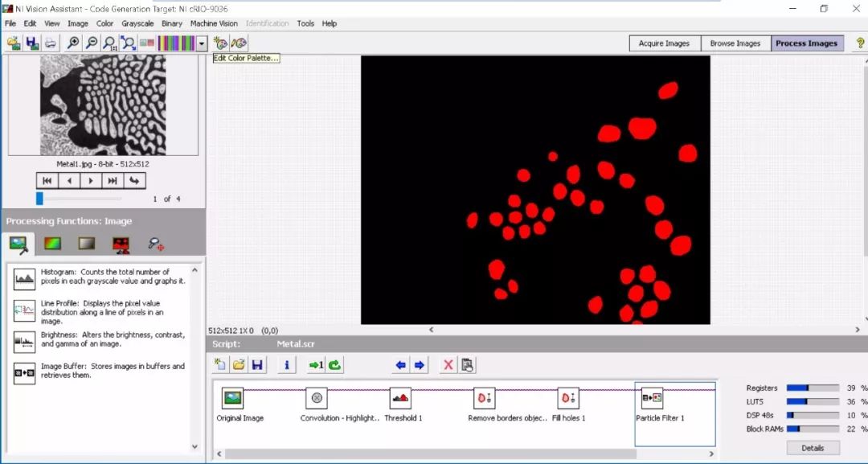The width and height of the screenshot is (868, 464).
Task: Open the Machine Vision menu
Action: (213, 23)
